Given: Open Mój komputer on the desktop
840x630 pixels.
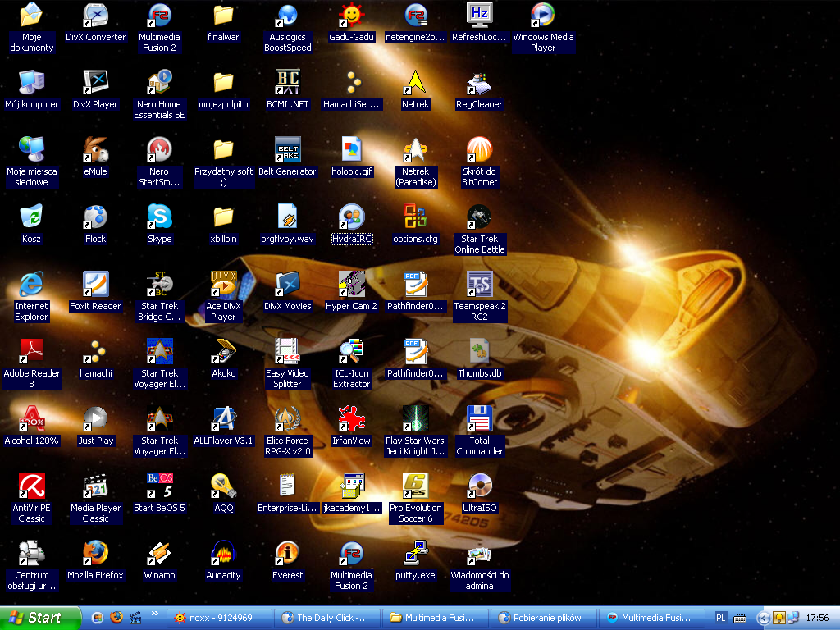Looking at the screenshot, I should pos(31,83).
